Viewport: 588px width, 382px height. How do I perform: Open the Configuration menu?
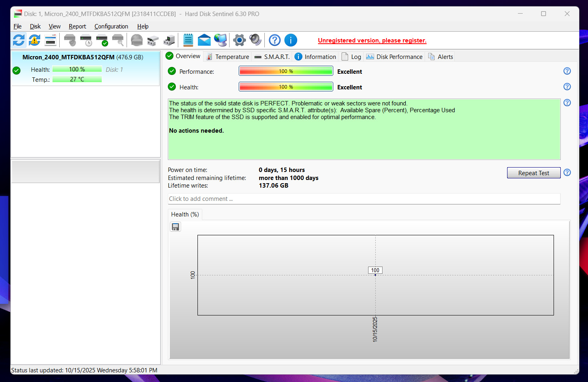coord(111,26)
